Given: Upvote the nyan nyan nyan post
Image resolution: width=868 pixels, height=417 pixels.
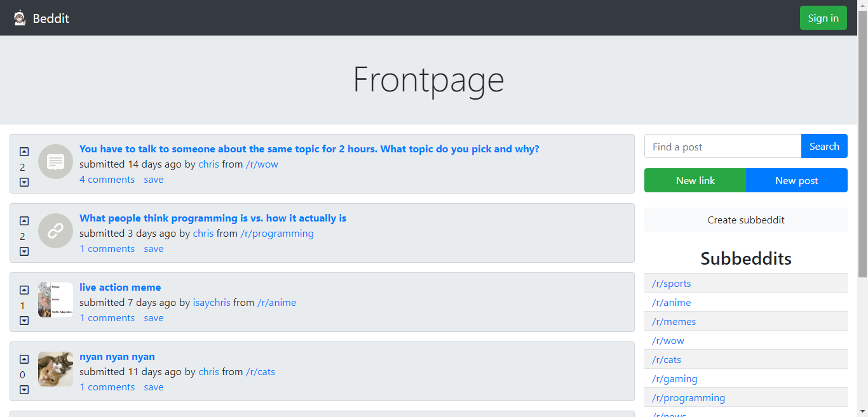Looking at the screenshot, I should point(24,359).
